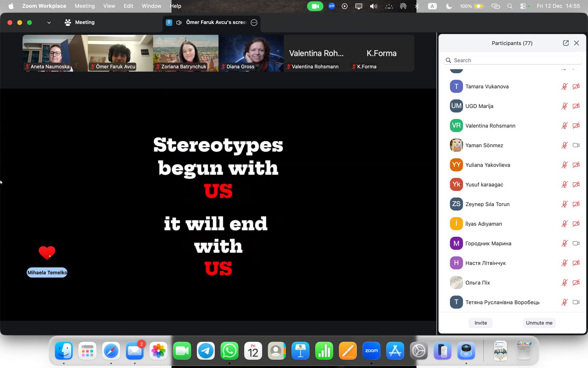
Task: Toggle İlyas Adıyaman's video icon
Action: click(x=576, y=224)
